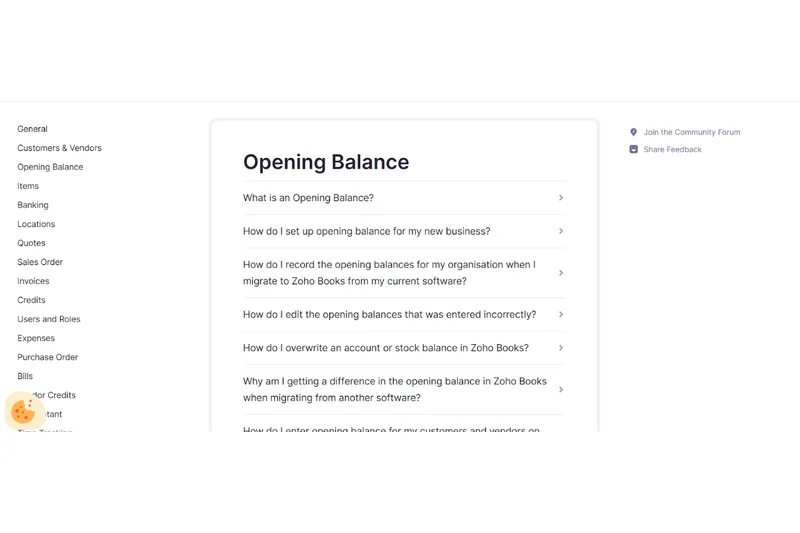Open the Expenses help category

point(36,338)
